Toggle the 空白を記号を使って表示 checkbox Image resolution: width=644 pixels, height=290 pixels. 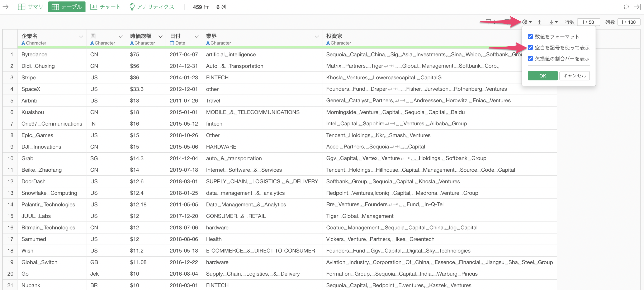point(530,48)
